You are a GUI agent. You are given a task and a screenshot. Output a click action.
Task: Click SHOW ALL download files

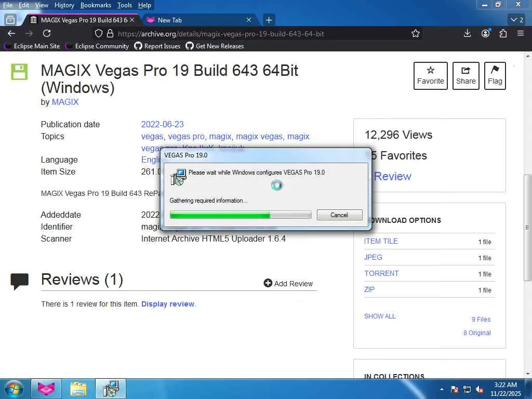380,316
